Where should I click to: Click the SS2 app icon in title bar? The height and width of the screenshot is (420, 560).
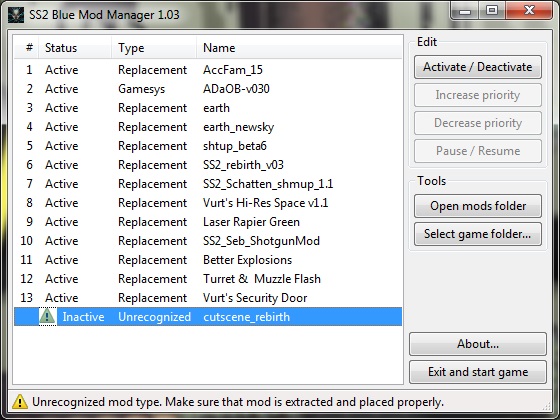tap(16, 15)
